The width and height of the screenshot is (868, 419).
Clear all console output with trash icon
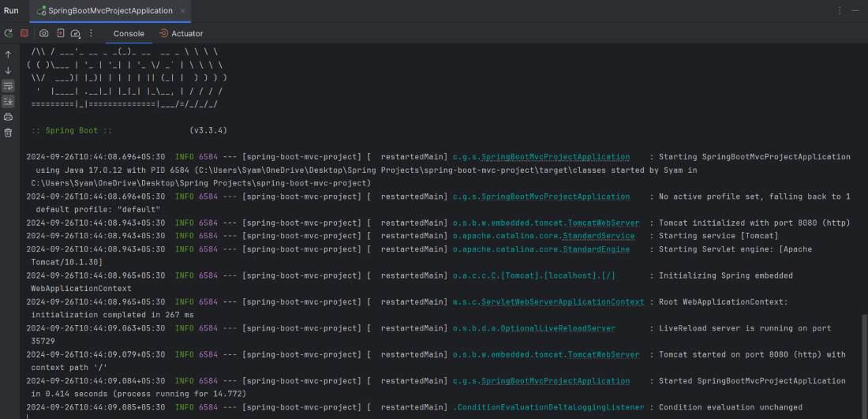click(x=9, y=133)
